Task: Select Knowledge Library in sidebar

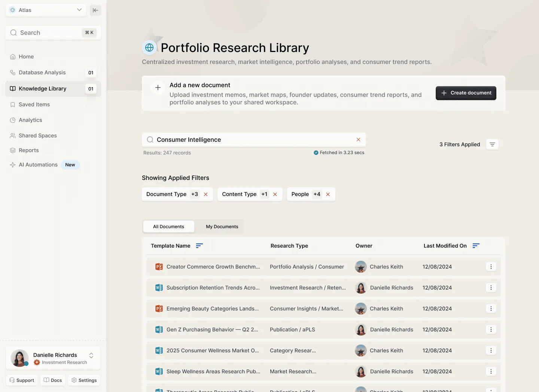Action: [x=53, y=89]
